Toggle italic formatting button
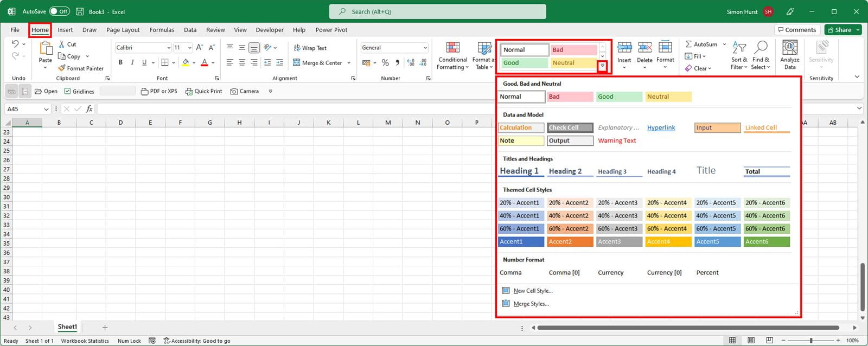Image resolution: width=868 pixels, height=346 pixels. coord(132,63)
